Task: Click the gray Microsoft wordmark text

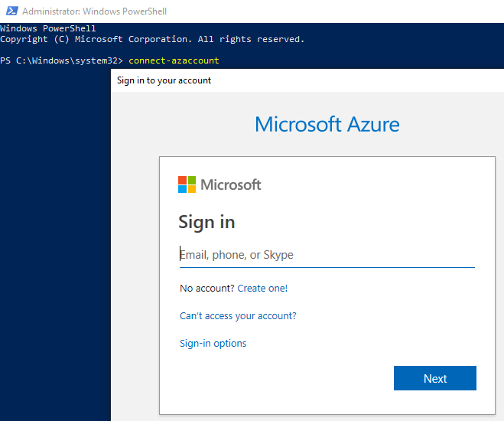Action: click(230, 184)
